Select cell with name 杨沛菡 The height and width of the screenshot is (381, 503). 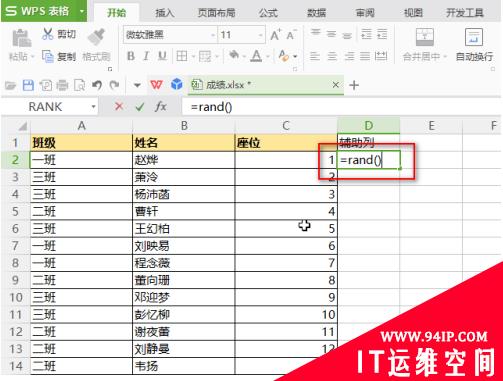pyautogui.click(x=184, y=194)
